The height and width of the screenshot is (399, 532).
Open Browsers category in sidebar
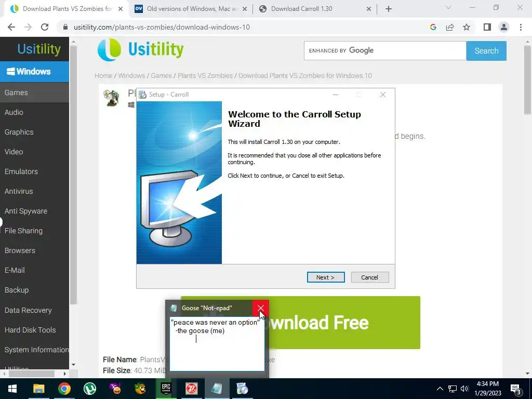pos(34,250)
